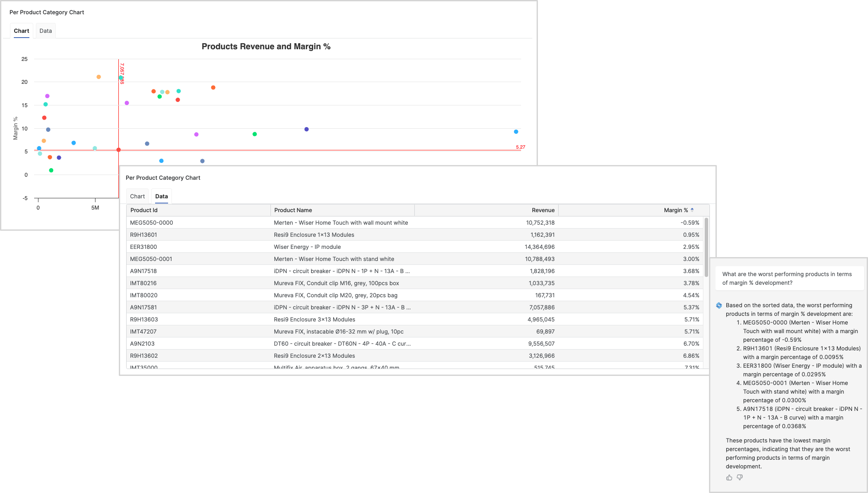Click the blue AI assistant avatar icon
This screenshot has height=493, width=868.
click(719, 305)
